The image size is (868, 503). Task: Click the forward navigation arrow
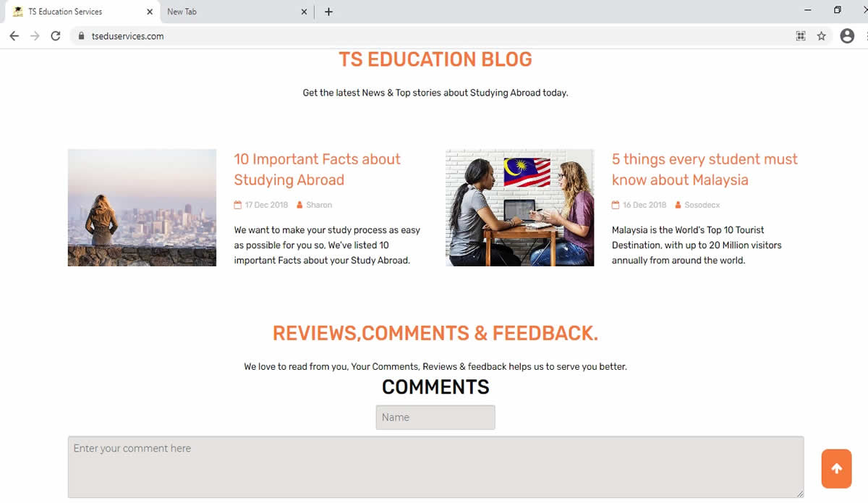coord(35,36)
